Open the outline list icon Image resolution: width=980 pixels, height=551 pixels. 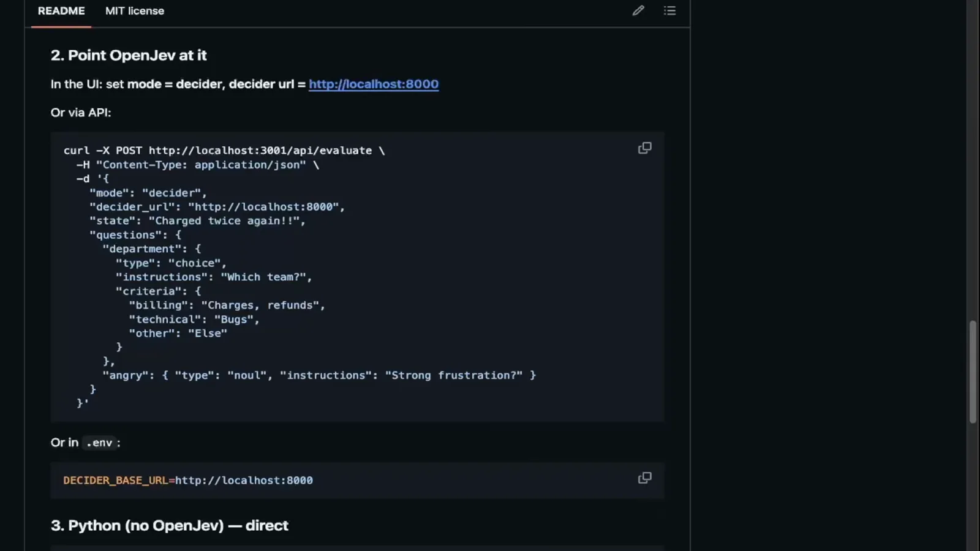click(669, 10)
